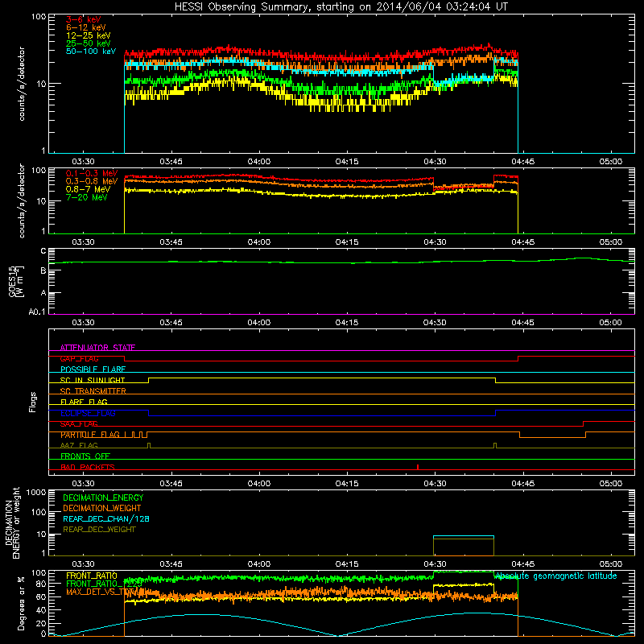Image resolution: width=644 pixels, height=644 pixels.
Task: Select the PARTICLE_FLAG label
Action: point(90,435)
